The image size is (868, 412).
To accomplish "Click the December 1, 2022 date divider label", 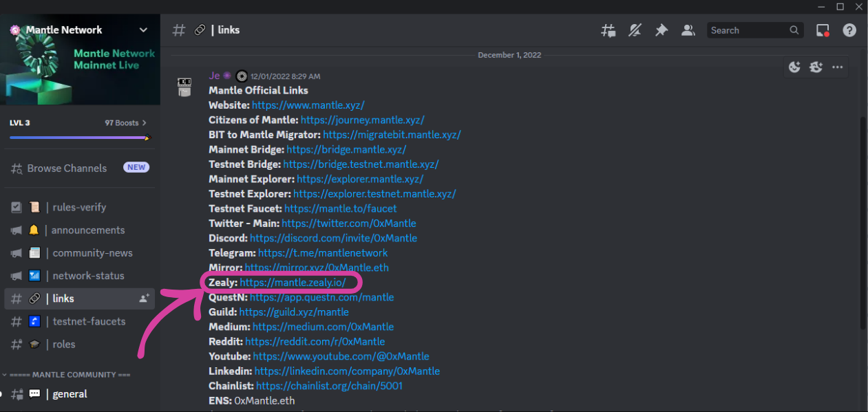I will [509, 55].
